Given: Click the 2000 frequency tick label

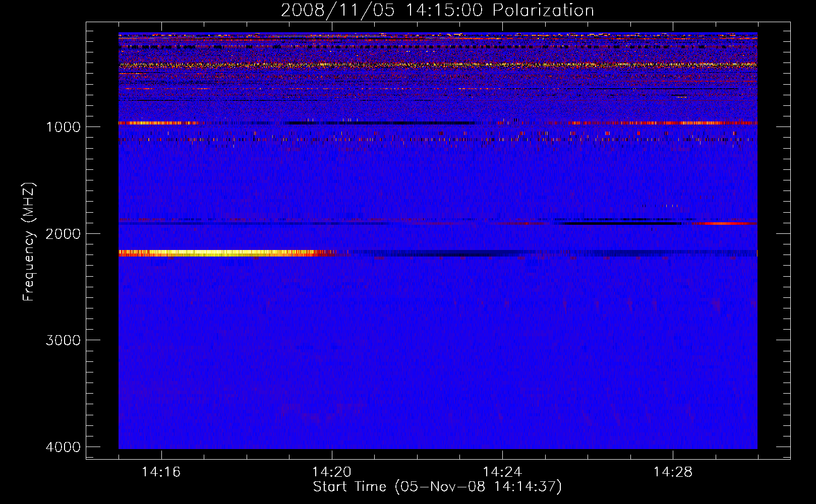Looking at the screenshot, I should 63,233.
